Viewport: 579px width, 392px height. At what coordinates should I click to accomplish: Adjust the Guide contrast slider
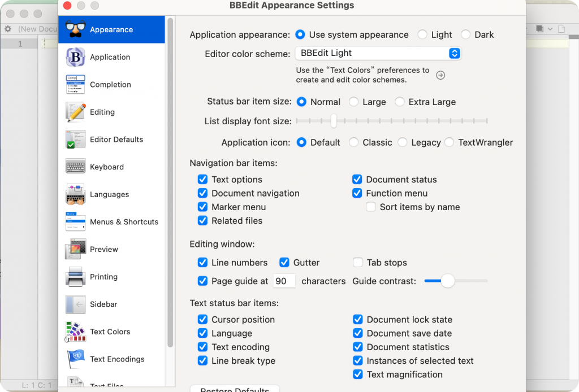[449, 281]
